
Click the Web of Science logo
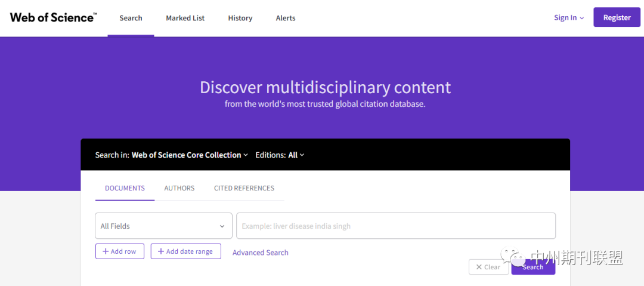(x=52, y=17)
